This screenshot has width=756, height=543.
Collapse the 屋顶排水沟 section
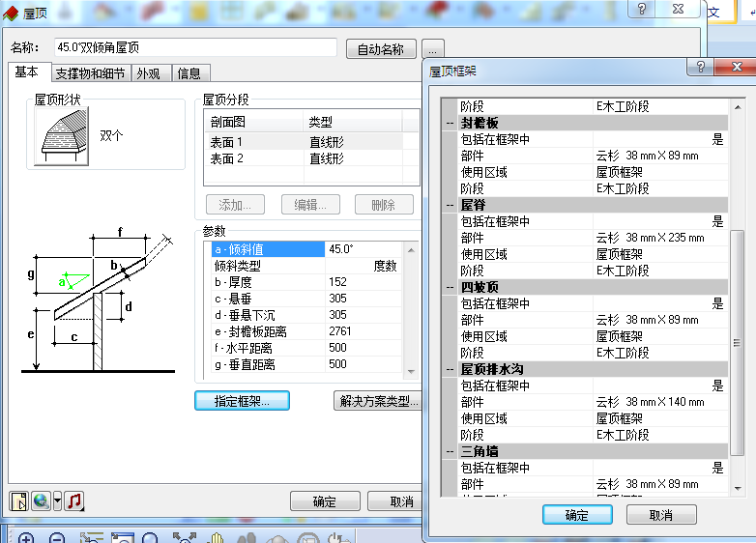[x=450, y=370]
